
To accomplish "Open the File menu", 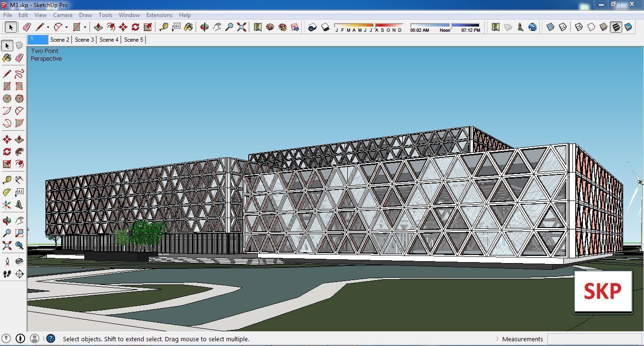I will (8, 15).
